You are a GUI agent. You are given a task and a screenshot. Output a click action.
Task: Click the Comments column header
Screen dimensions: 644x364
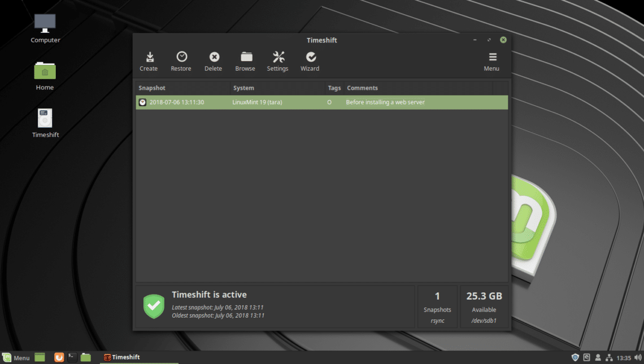tap(418, 88)
